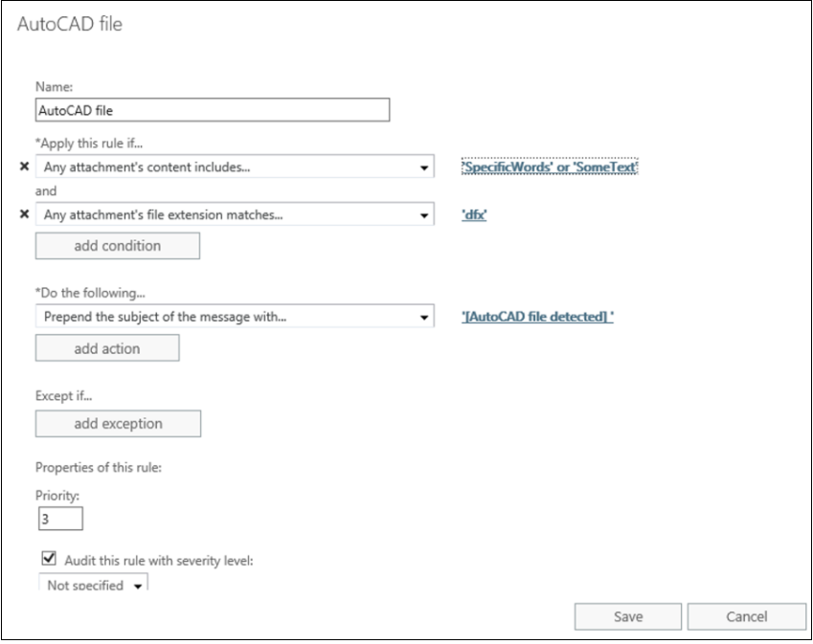This screenshot has height=644, width=813.
Task: Focus the Priority input field
Action: point(60,519)
